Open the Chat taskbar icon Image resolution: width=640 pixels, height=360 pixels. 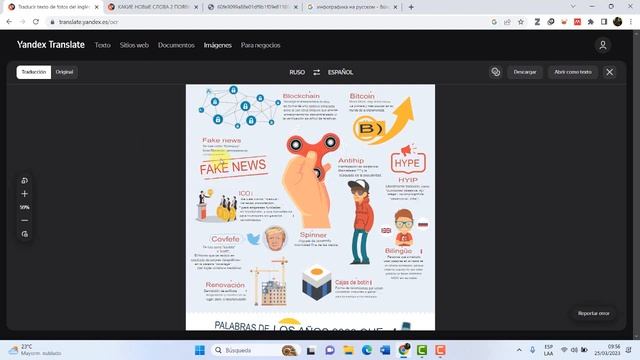point(330,350)
